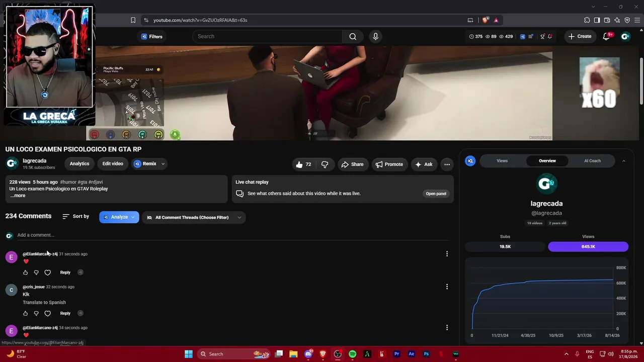Open the live chat replay panel
644x362 pixels.
click(436, 194)
